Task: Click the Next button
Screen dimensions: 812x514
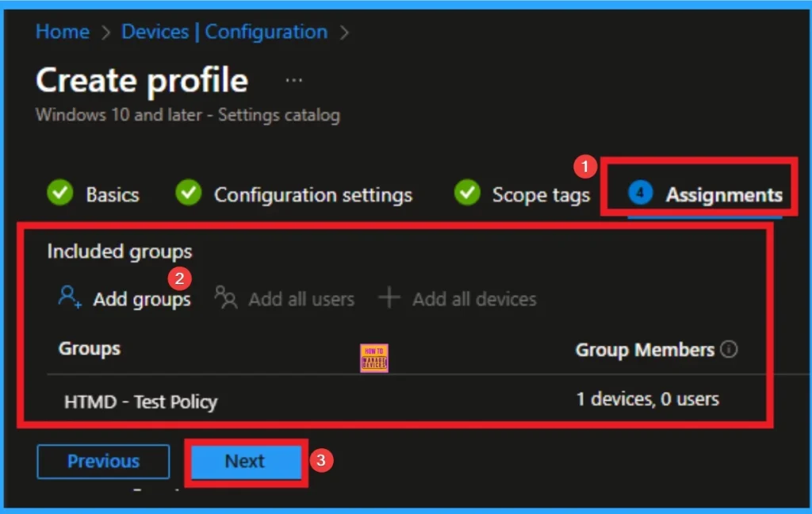Action: point(244,461)
